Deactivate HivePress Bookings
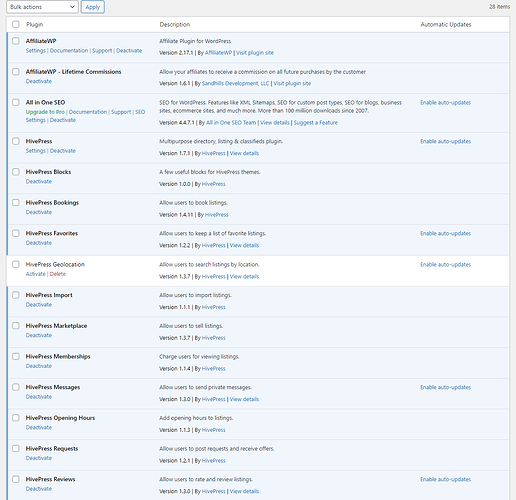 coord(39,212)
